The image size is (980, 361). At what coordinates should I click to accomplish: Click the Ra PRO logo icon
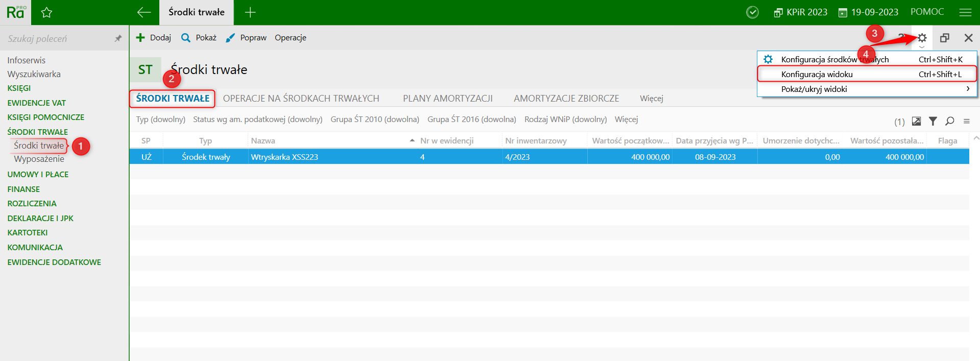[15, 12]
